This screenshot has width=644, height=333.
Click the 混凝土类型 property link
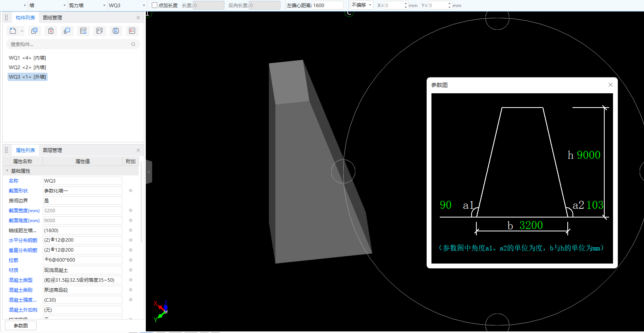(21, 280)
